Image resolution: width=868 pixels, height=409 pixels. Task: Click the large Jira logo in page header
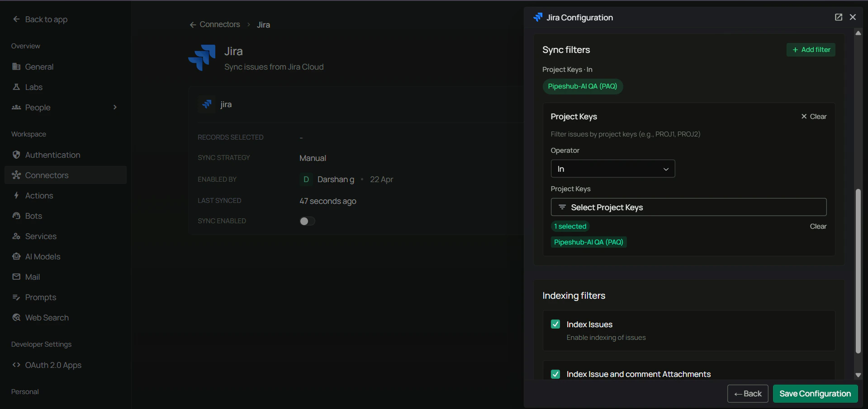pos(202,57)
